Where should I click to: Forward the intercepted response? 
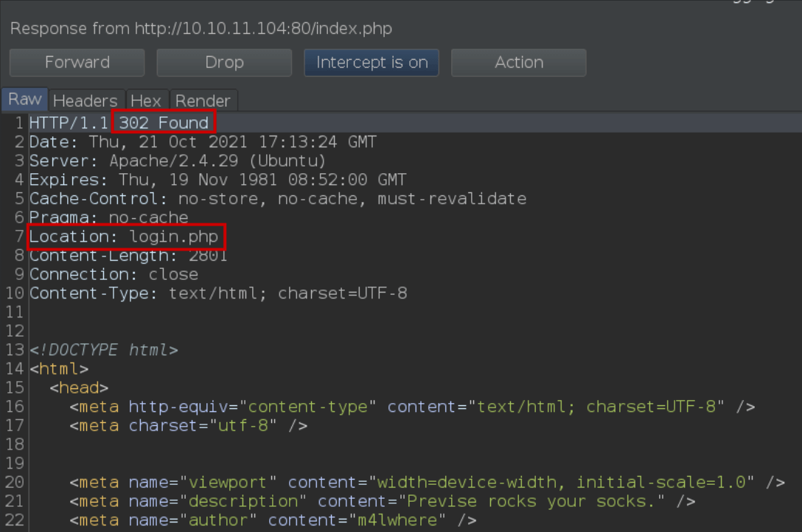pyautogui.click(x=77, y=63)
